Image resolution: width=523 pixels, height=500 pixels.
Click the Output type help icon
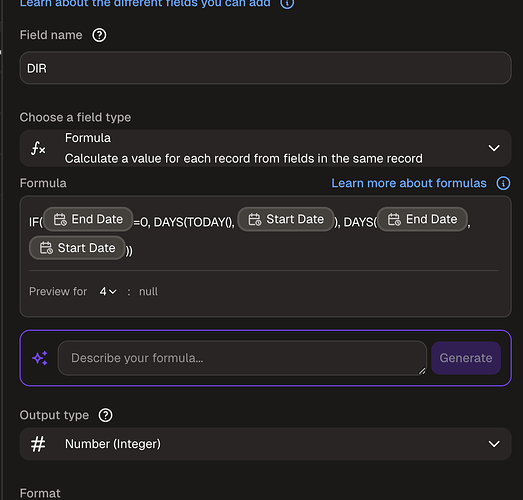tap(105, 415)
